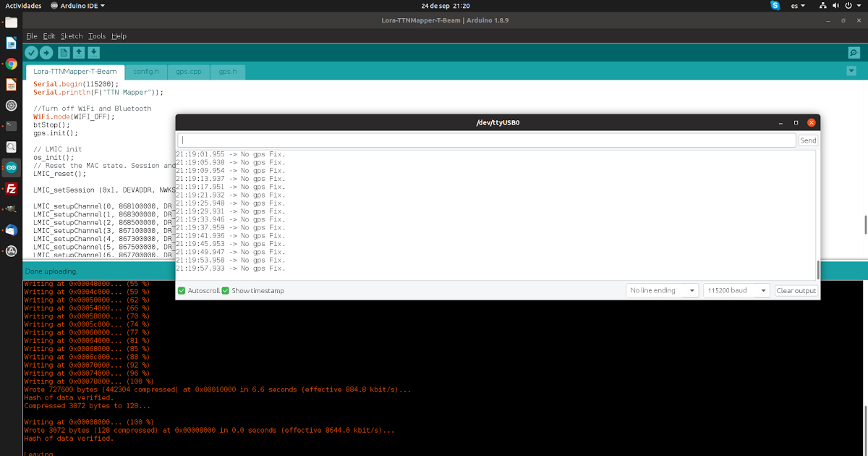Open the Skype tray icon
Viewport: 868px width, 456px height.
click(x=775, y=5)
